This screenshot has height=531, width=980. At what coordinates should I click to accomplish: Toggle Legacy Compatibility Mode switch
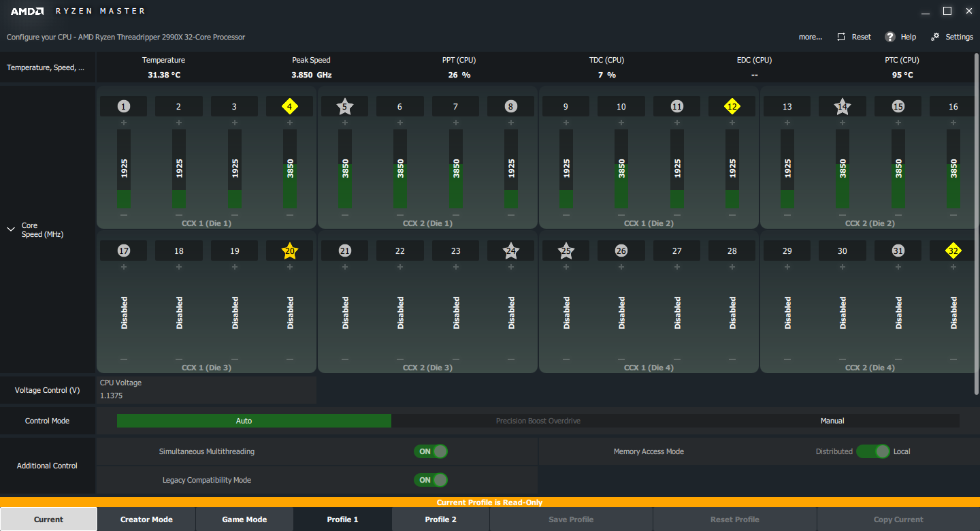pos(431,480)
